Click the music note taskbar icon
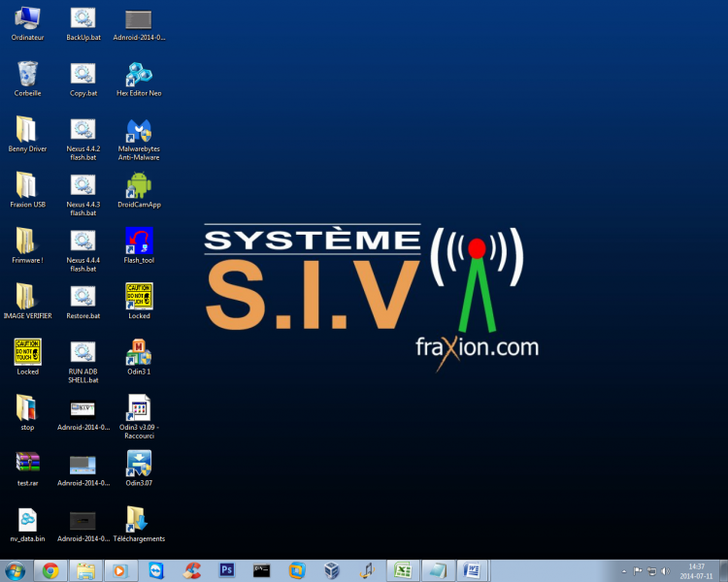 pos(367,571)
